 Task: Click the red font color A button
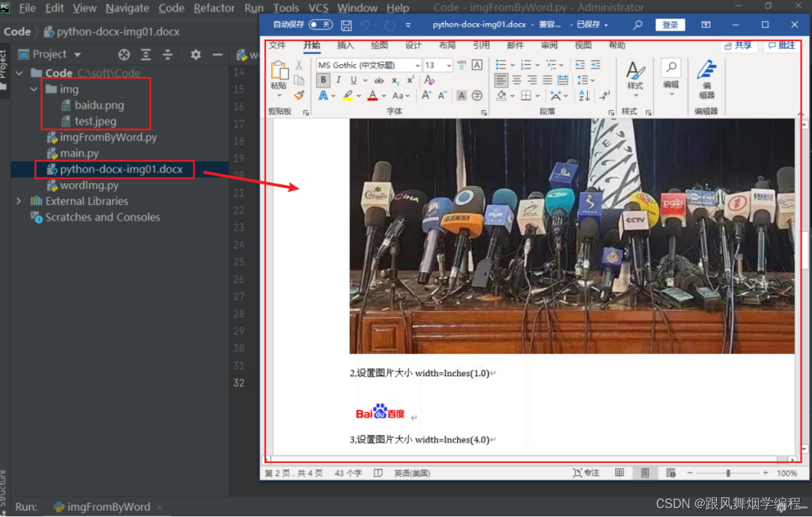(373, 95)
